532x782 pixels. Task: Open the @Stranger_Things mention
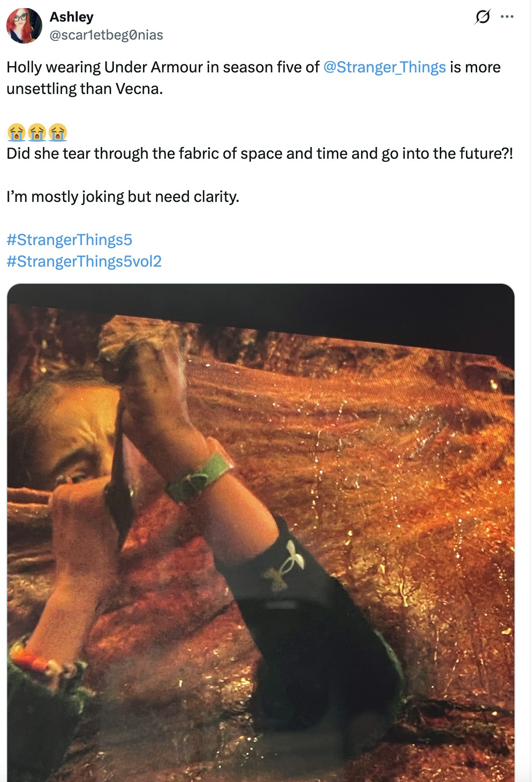tap(384, 67)
